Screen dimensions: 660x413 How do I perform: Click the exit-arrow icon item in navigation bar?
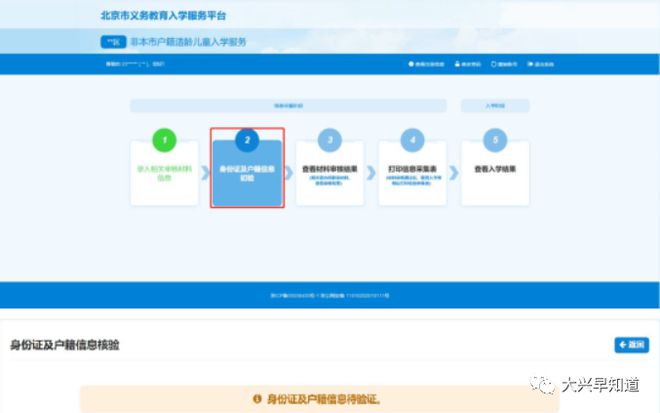pos(540,64)
